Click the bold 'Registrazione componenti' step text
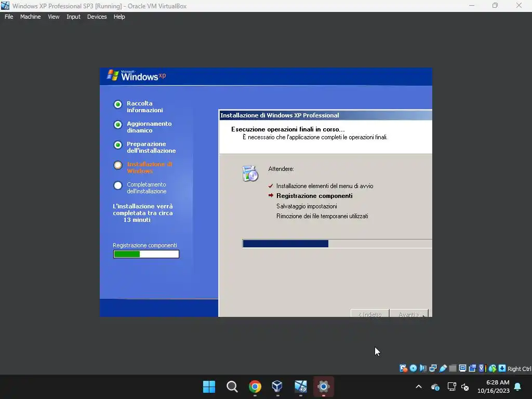Viewport: 532px width, 399px height. pos(314,196)
